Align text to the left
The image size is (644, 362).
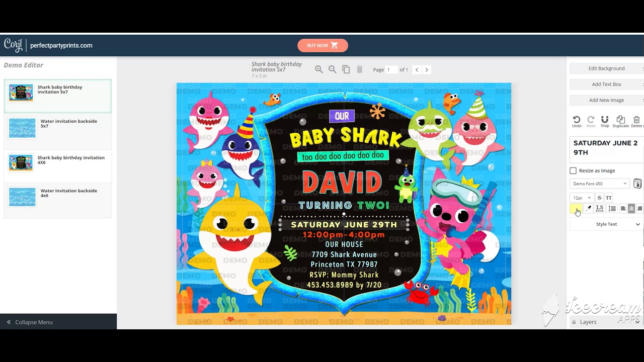click(x=623, y=208)
